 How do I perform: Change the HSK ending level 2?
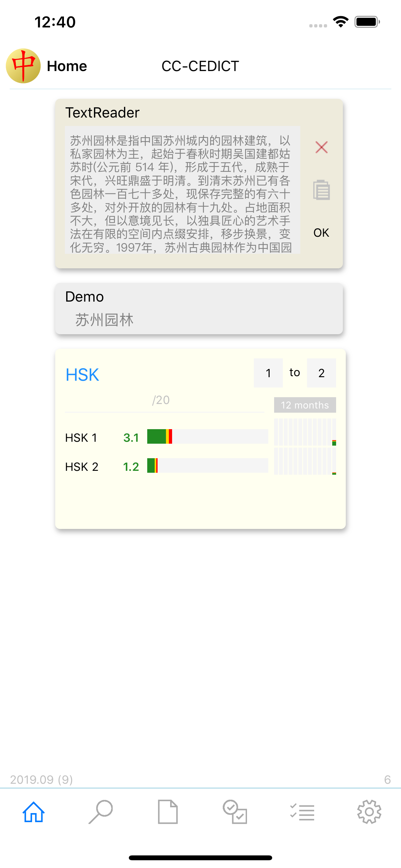coord(322,373)
